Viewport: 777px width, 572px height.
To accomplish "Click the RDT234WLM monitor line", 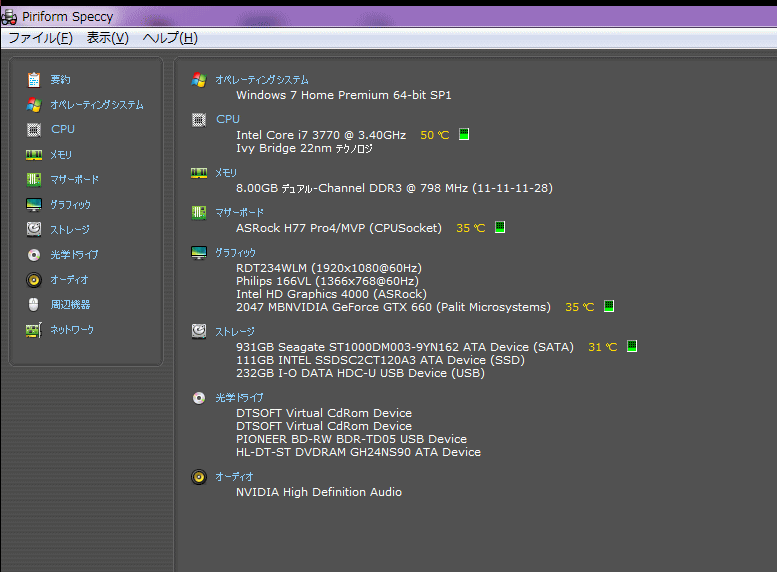I will point(329,268).
